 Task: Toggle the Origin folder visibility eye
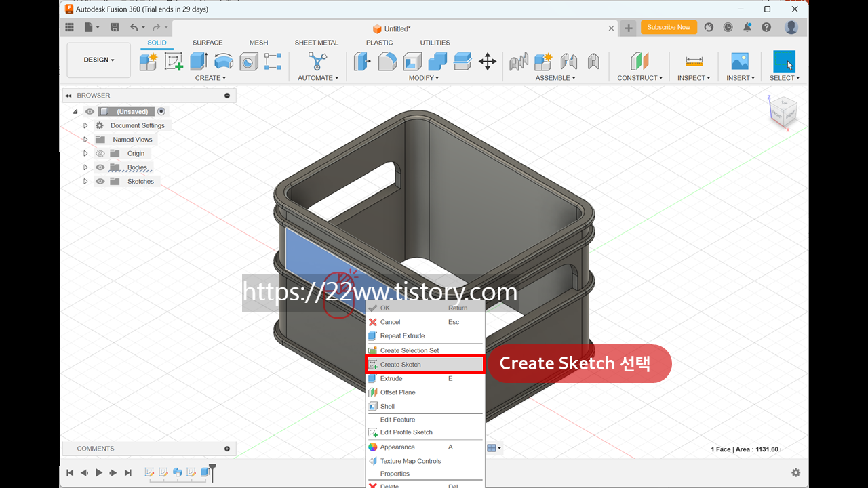[x=100, y=154]
